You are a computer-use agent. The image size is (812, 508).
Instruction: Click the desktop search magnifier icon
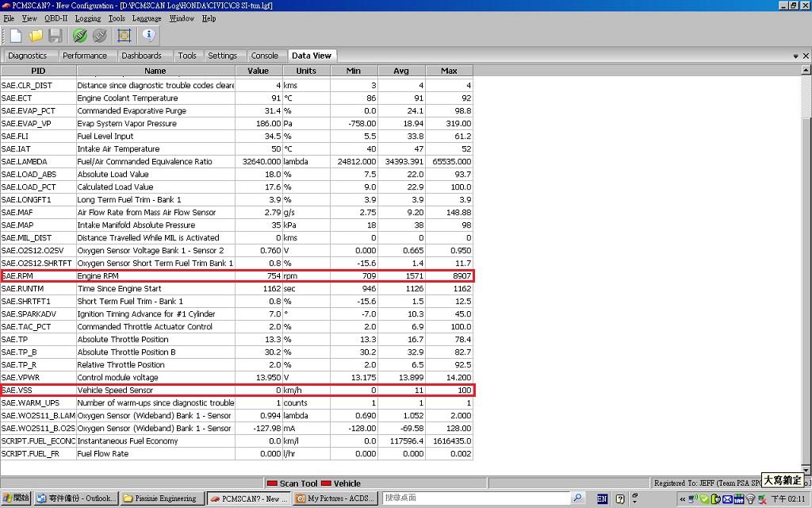(577, 498)
